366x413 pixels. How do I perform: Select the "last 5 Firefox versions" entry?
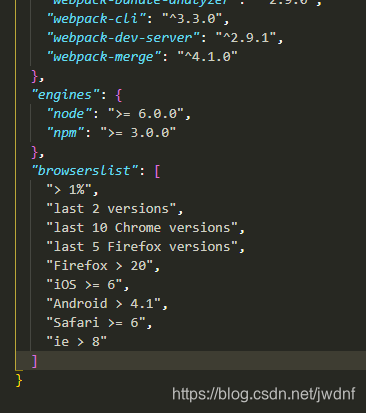click(x=142, y=247)
